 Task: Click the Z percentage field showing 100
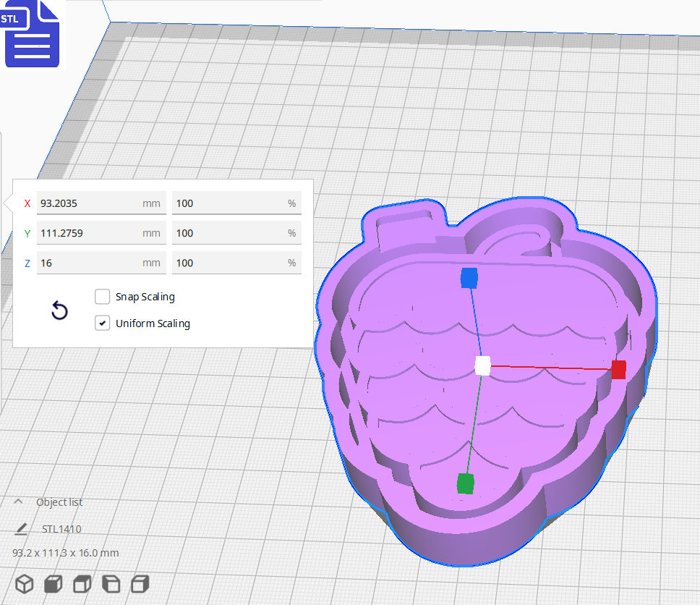point(236,262)
